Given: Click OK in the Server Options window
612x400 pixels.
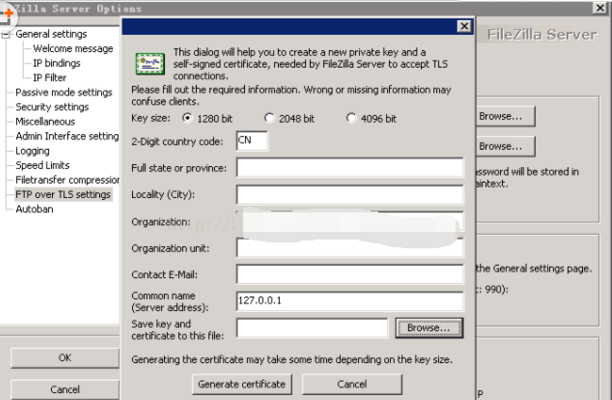Looking at the screenshot, I should (x=65, y=358).
